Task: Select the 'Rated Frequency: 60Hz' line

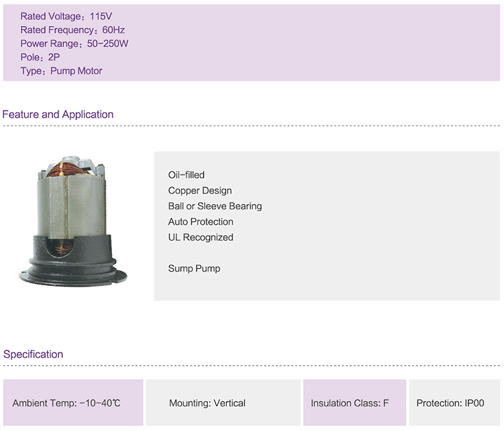Action: (72, 30)
